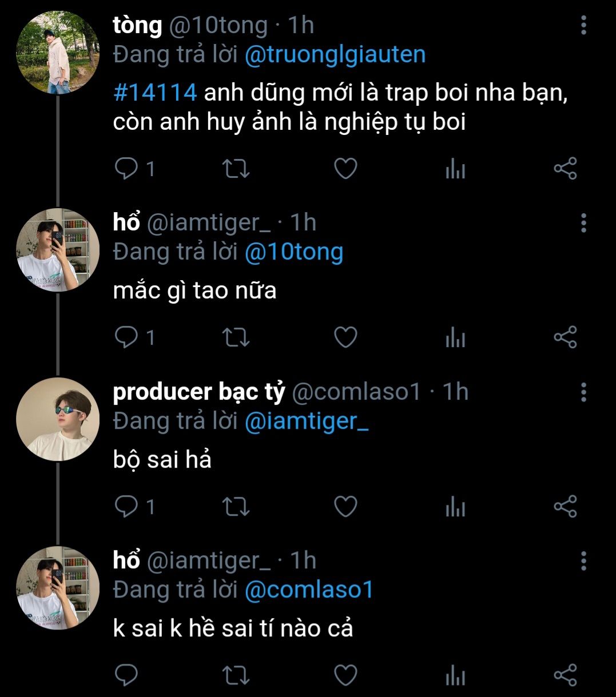
Task: Retweet tòng's tweet
Action: (x=236, y=169)
